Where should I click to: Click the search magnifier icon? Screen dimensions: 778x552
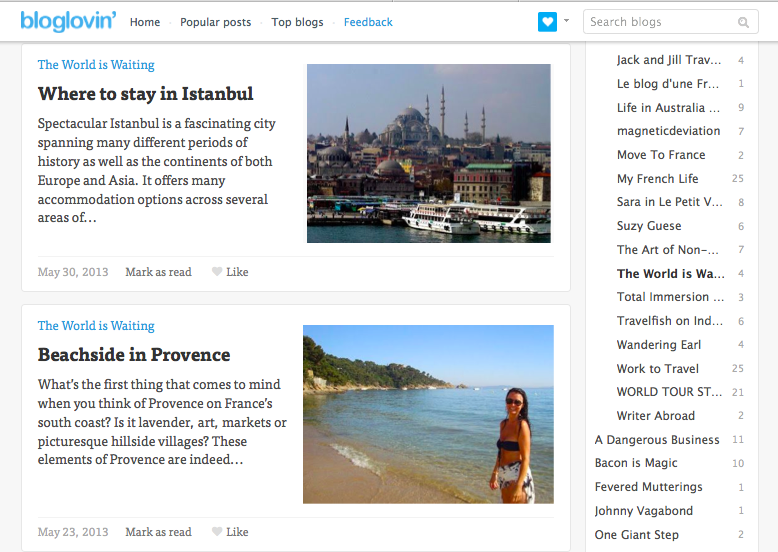(743, 22)
